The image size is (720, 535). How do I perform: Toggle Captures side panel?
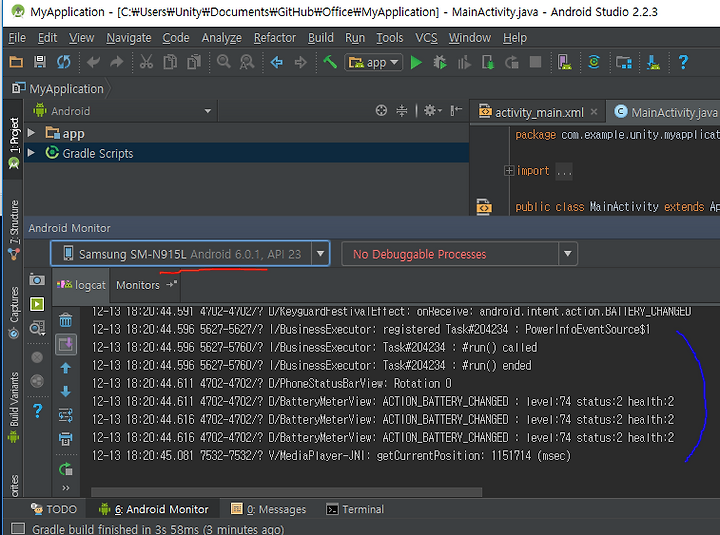coord(13,313)
